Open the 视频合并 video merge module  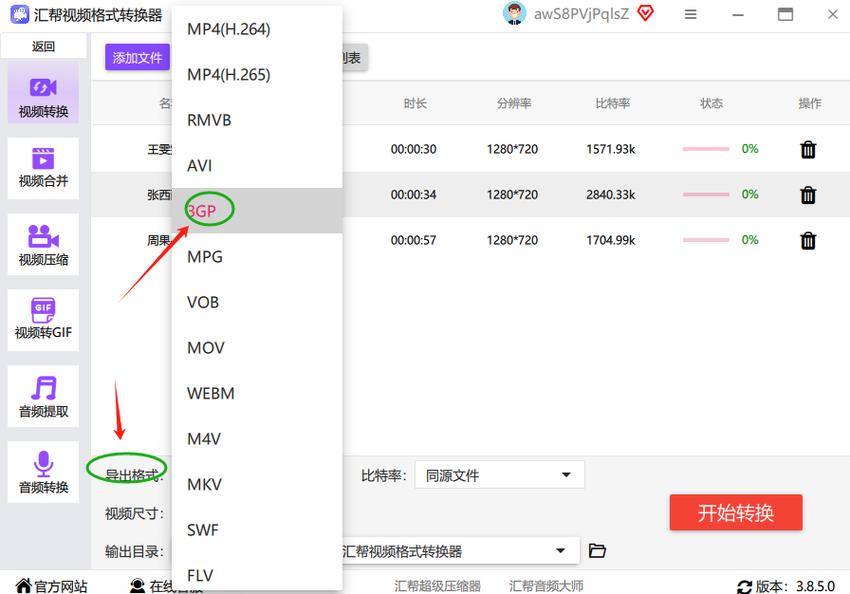click(x=43, y=168)
